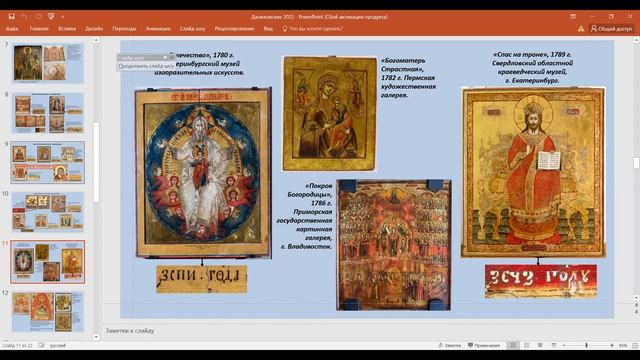Click the Undo arrow
This screenshot has height=360, width=640.
pos(24,16)
